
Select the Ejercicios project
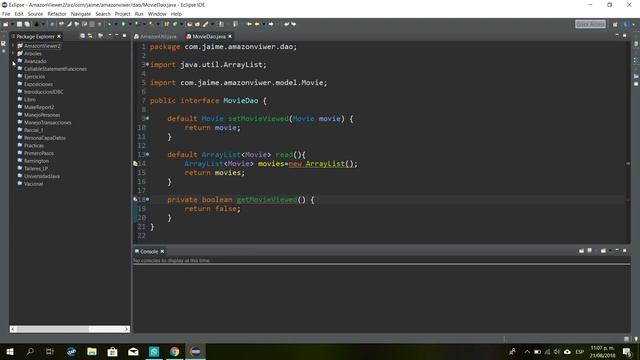[x=34, y=76]
